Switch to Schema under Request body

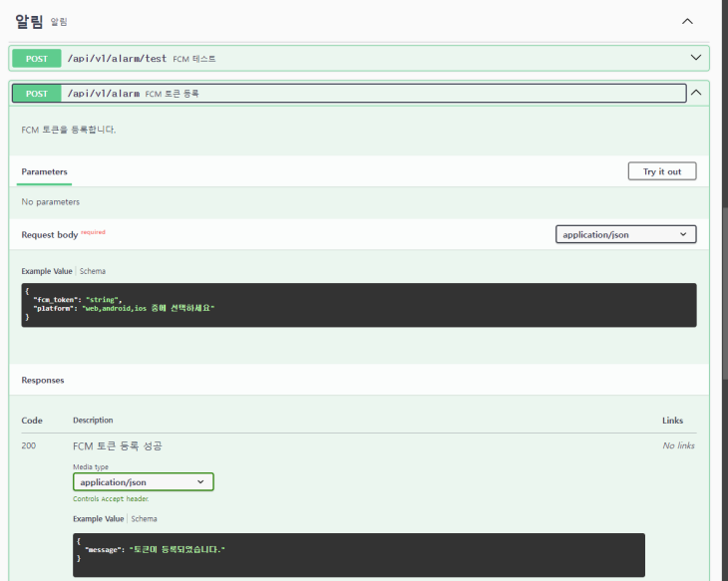tap(93, 271)
